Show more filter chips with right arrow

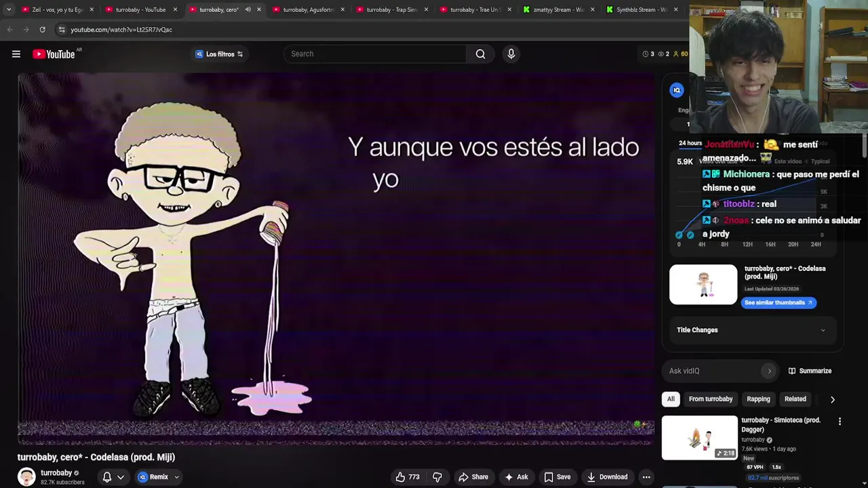[x=832, y=400]
